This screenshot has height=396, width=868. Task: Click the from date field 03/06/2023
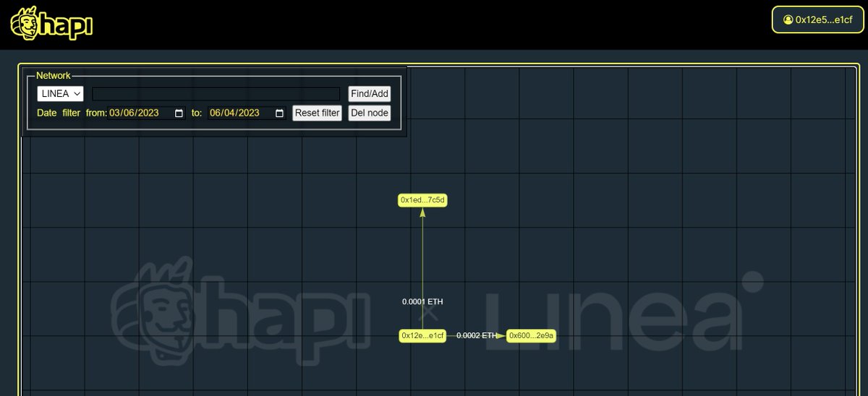[148, 113]
